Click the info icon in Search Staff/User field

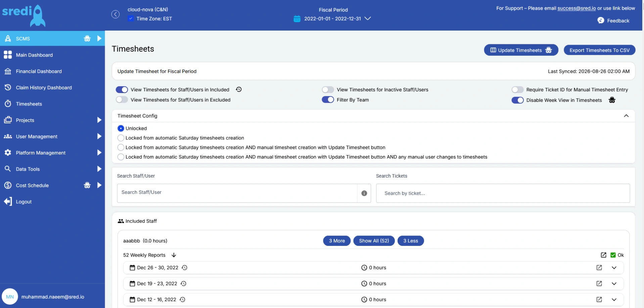pyautogui.click(x=364, y=193)
